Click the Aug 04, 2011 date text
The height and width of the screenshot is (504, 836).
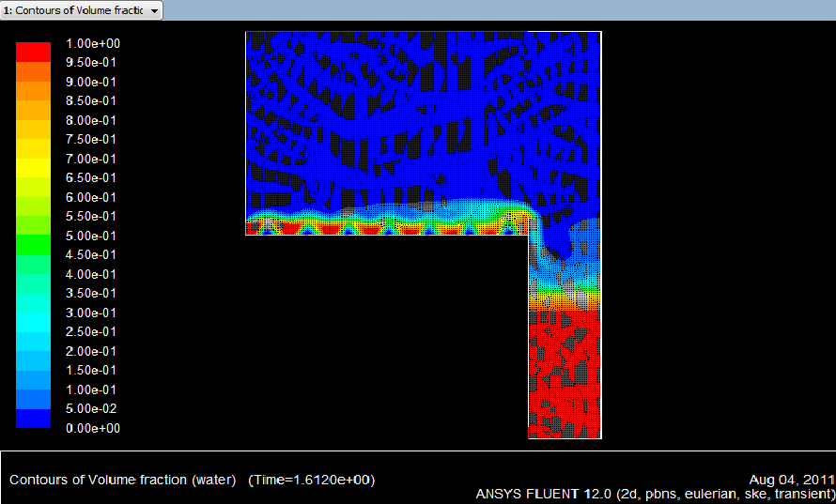coord(792,480)
